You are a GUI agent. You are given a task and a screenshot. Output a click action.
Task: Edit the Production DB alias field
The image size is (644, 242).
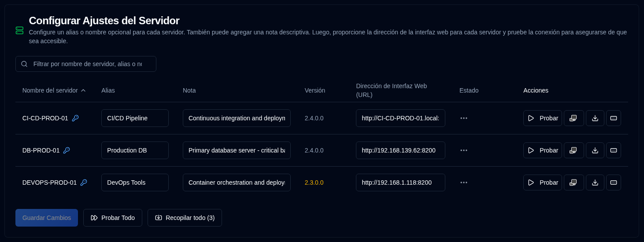[135, 150]
